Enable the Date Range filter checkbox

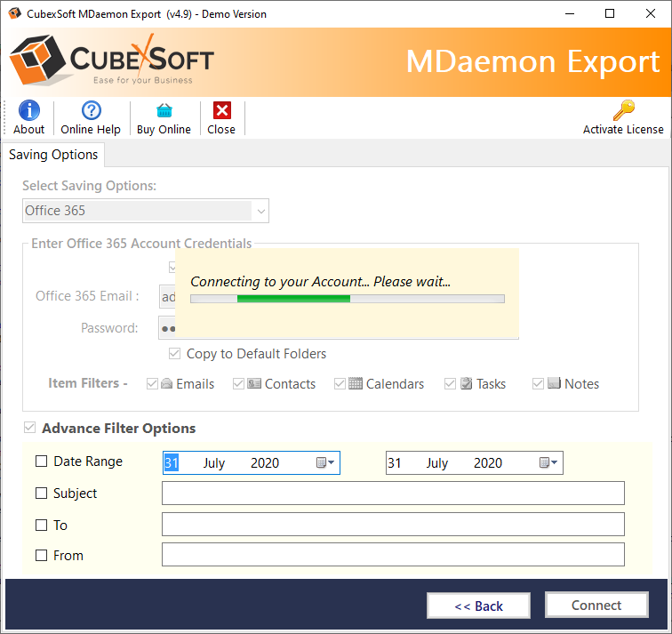click(x=42, y=461)
